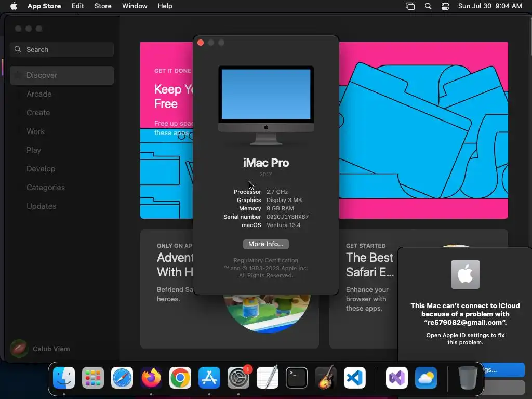Open Visual Studio from the Dock
The height and width of the screenshot is (399, 532).
tap(397, 378)
